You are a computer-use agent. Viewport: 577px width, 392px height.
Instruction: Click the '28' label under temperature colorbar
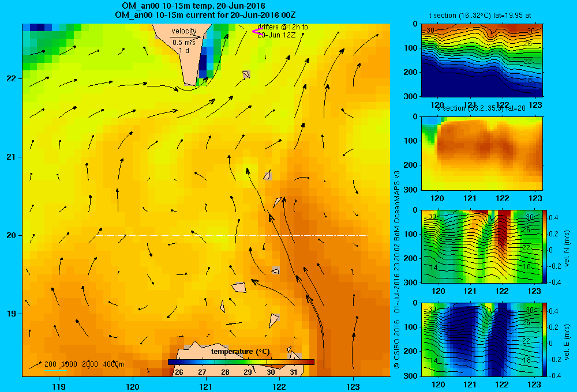pyautogui.click(x=225, y=372)
